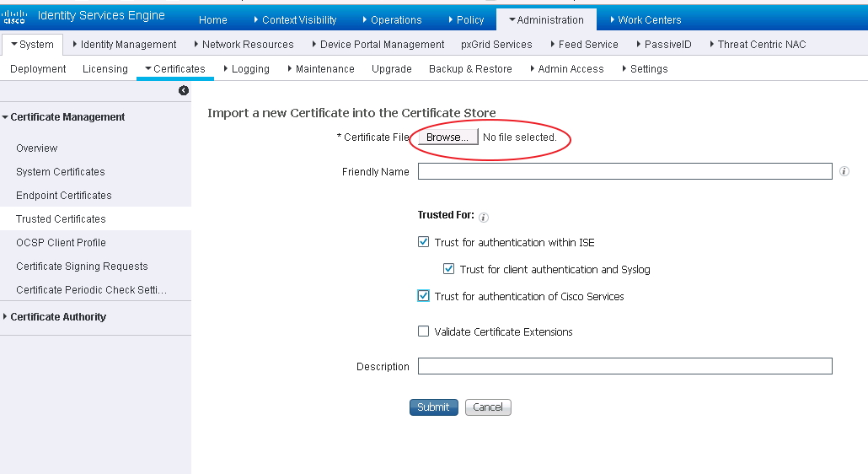
Task: Collapse the sidebar with the arrow icon
Action: pos(184,90)
